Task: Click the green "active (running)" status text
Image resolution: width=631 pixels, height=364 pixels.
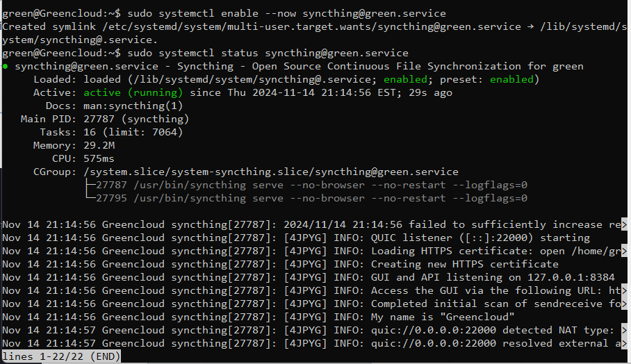Action: [x=133, y=92]
